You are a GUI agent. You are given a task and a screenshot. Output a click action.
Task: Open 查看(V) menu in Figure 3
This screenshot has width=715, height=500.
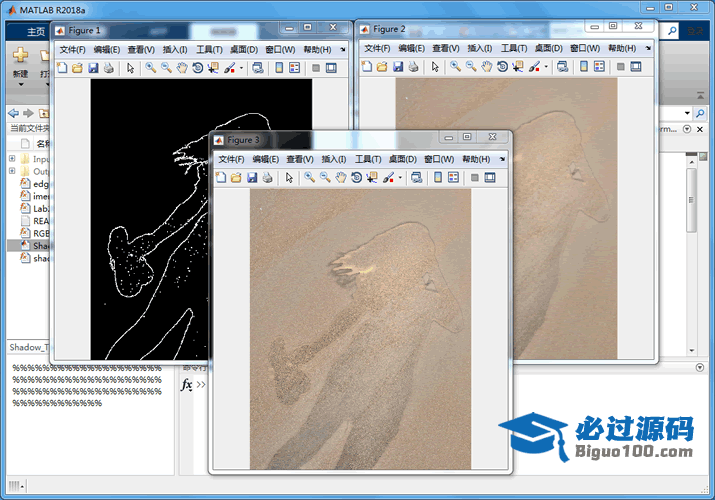click(300, 159)
